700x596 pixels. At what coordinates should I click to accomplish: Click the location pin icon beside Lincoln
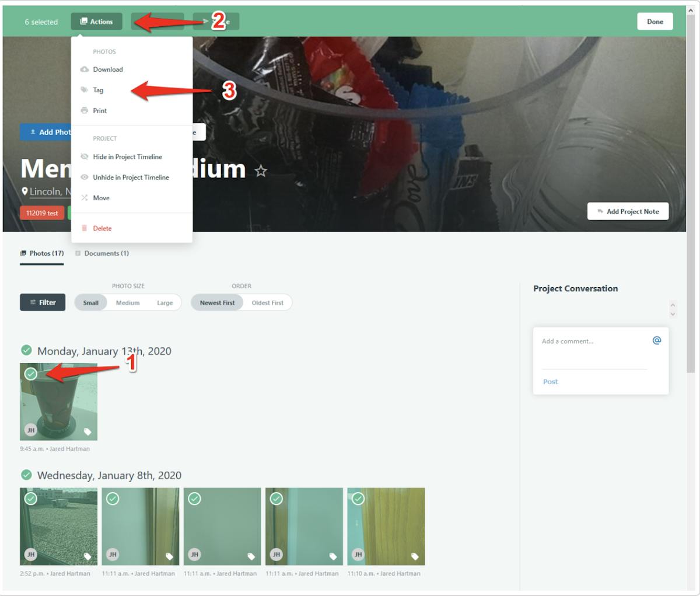[24, 191]
